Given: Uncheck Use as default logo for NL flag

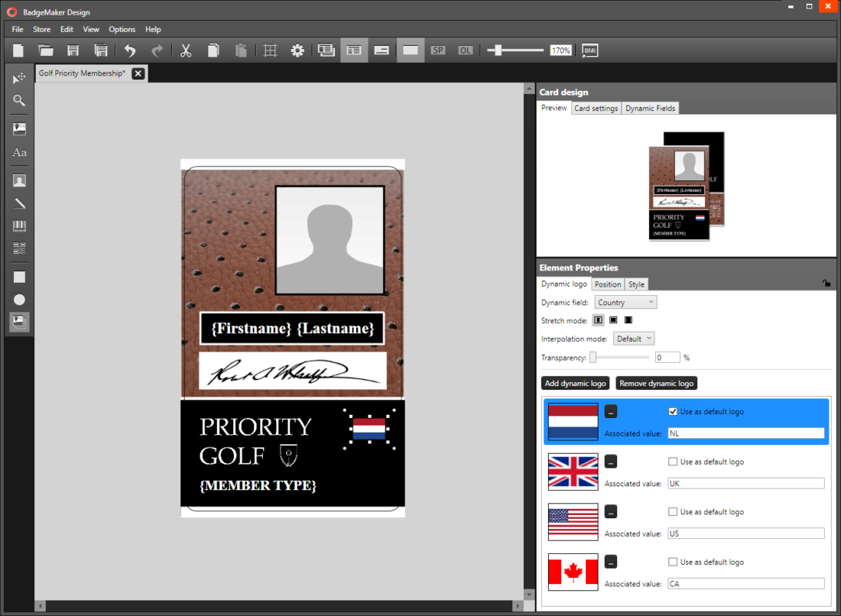Looking at the screenshot, I should [673, 411].
